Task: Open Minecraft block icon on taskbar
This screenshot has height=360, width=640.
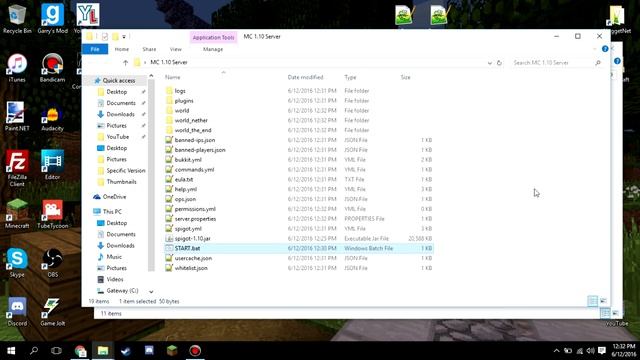Action: pos(172,351)
